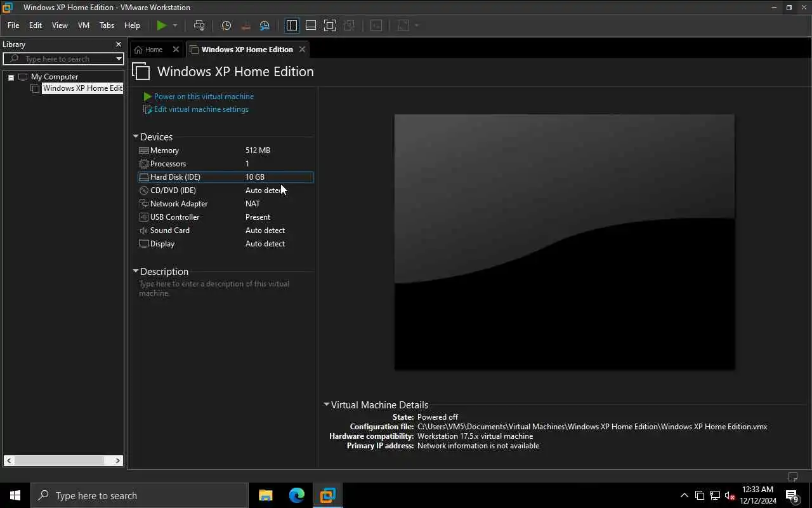Image resolution: width=812 pixels, height=508 pixels.
Task: Open the View menu
Action: pyautogui.click(x=60, y=25)
